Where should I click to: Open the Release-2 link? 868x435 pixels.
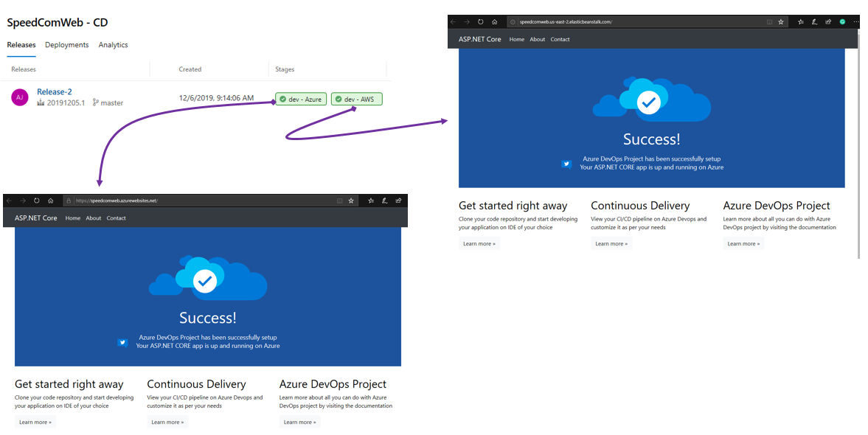55,92
